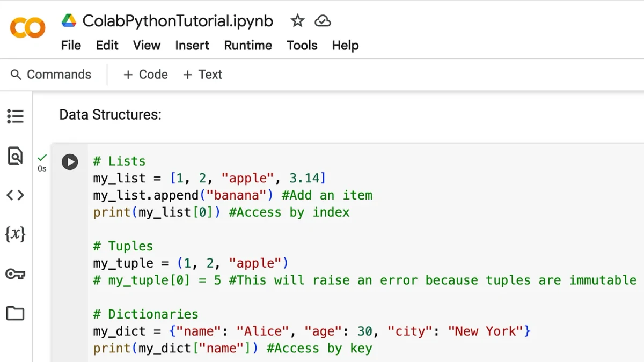Viewport: 644px width, 362px height.
Task: Open the Files folder sidebar icon
Action: [15, 313]
